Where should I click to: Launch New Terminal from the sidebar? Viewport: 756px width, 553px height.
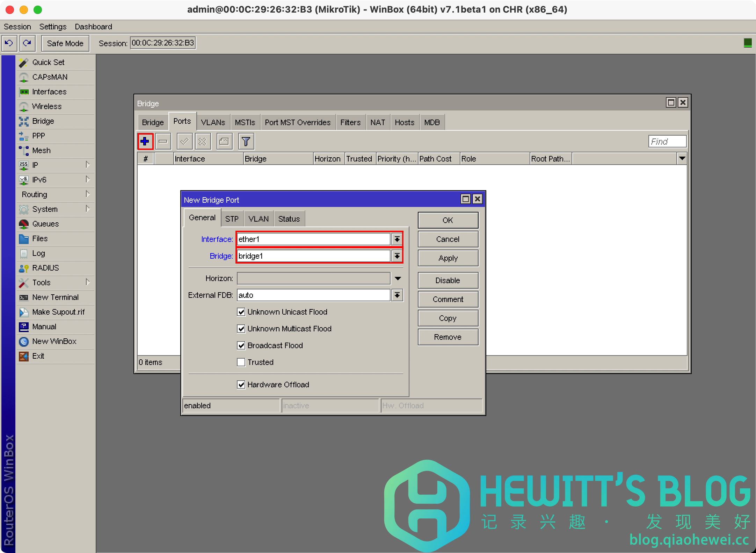pos(55,297)
